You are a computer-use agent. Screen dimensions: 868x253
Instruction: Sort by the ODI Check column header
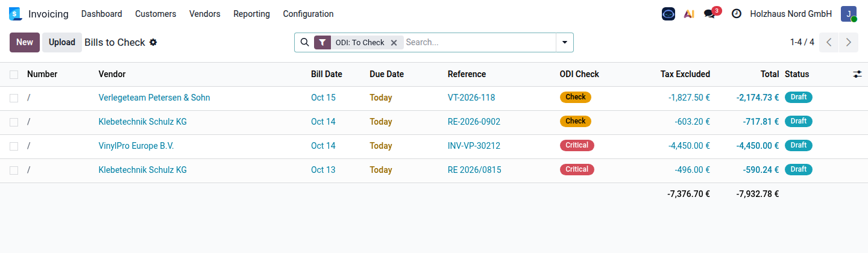pyautogui.click(x=579, y=74)
